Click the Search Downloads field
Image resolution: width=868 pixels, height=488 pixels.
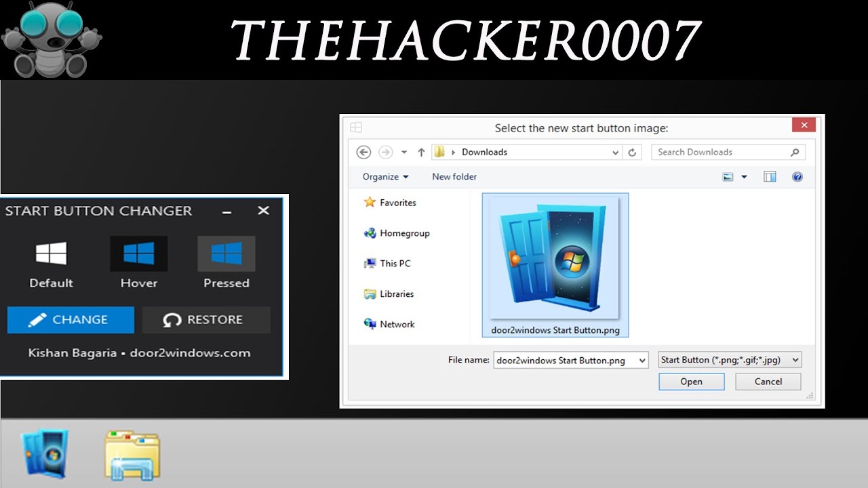point(728,152)
